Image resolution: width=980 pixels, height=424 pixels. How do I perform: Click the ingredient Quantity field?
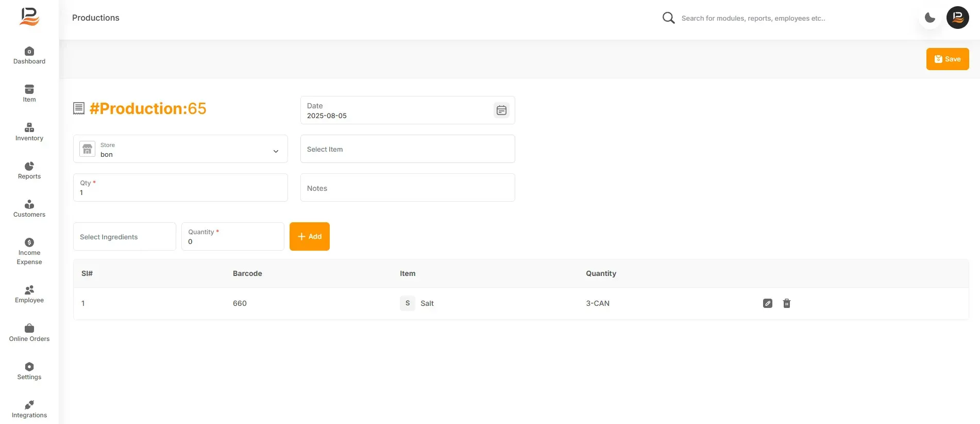(233, 237)
